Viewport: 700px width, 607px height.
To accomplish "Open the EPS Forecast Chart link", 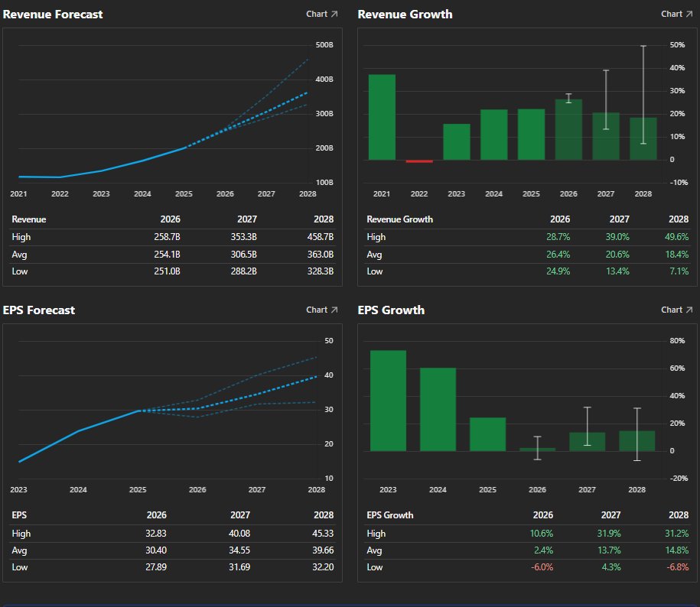I will [321, 310].
